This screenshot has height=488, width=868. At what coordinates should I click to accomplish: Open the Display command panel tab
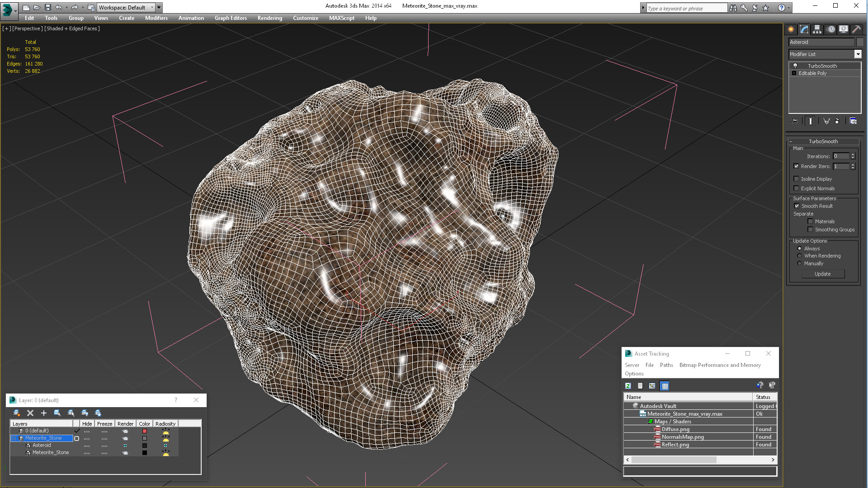(844, 29)
